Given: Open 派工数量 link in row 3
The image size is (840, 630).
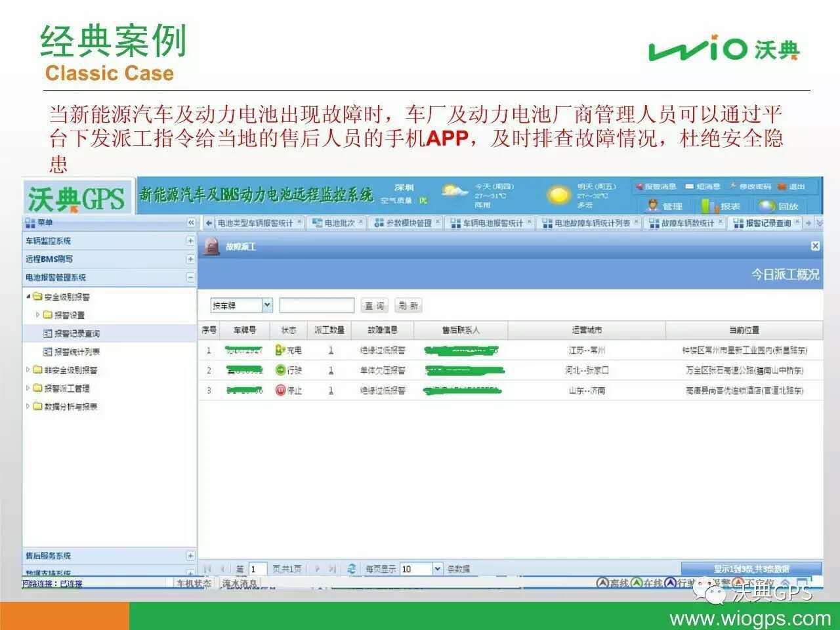Looking at the screenshot, I should coord(331,390).
